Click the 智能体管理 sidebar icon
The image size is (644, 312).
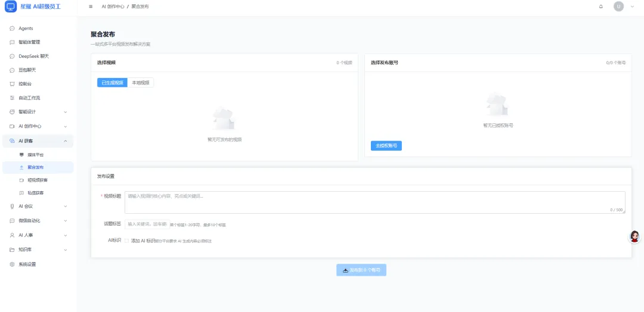[12, 42]
